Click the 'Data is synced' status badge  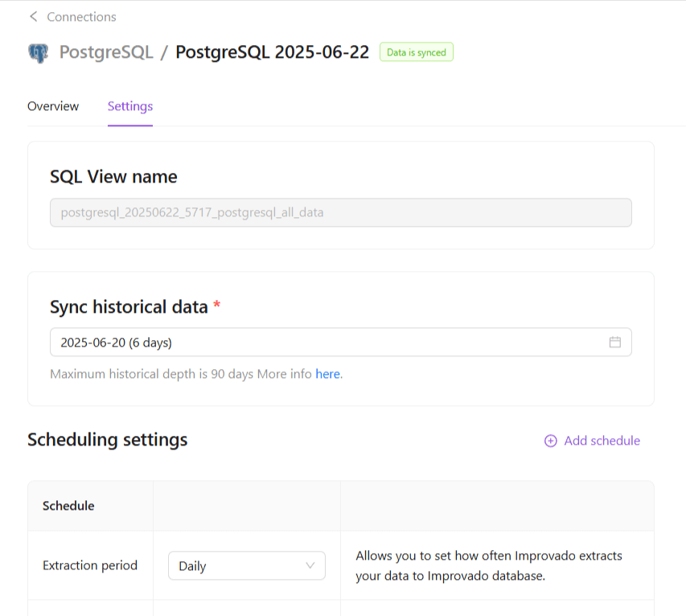(417, 52)
